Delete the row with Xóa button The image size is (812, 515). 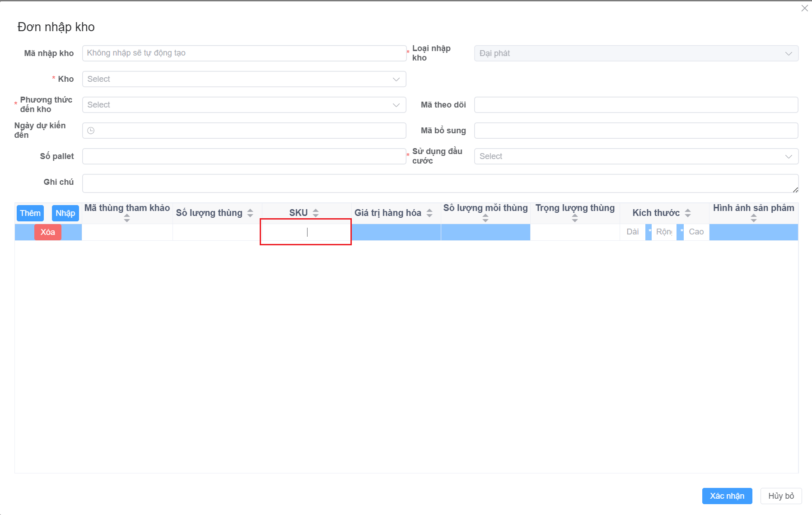(48, 232)
